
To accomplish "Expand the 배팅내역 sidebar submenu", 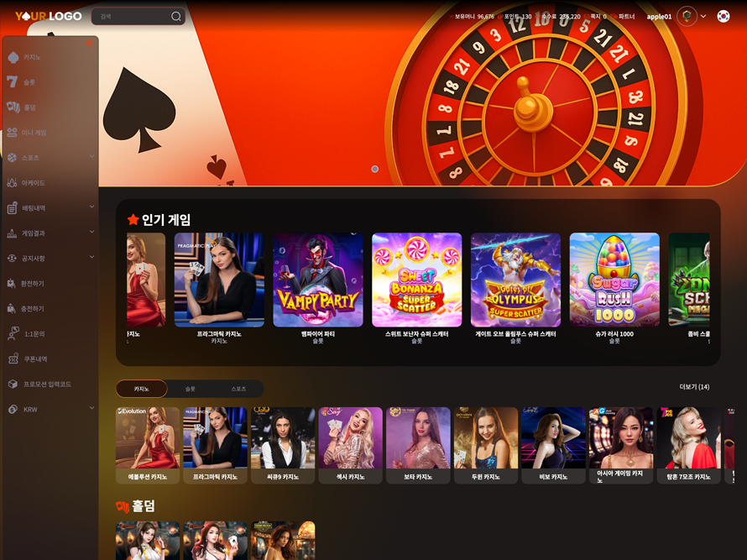I will pos(92,207).
